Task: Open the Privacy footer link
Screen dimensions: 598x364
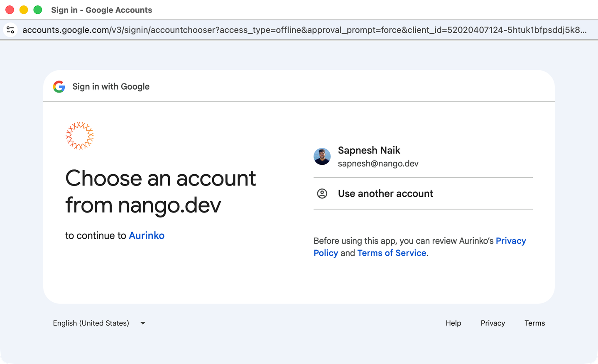Action: click(493, 323)
